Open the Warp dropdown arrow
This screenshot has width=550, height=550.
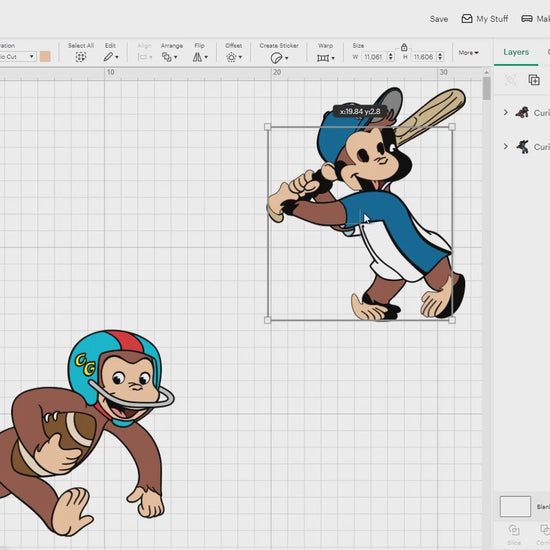tap(333, 58)
